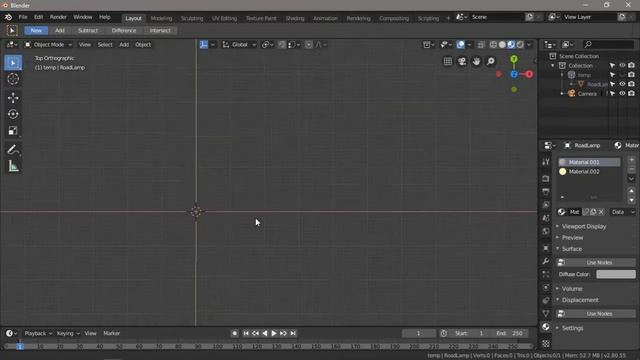Switch viewport to wireframe shading
The image size is (640, 360).
[x=493, y=44]
